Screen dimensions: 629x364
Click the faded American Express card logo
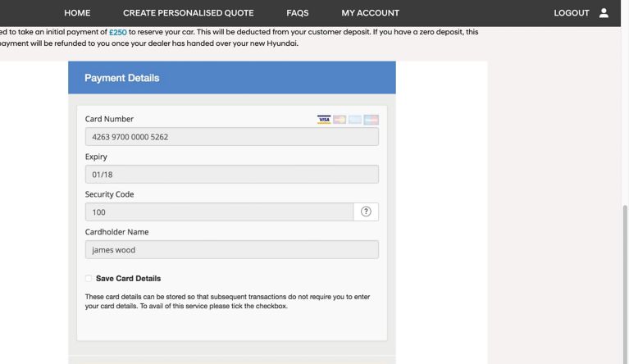[355, 120]
